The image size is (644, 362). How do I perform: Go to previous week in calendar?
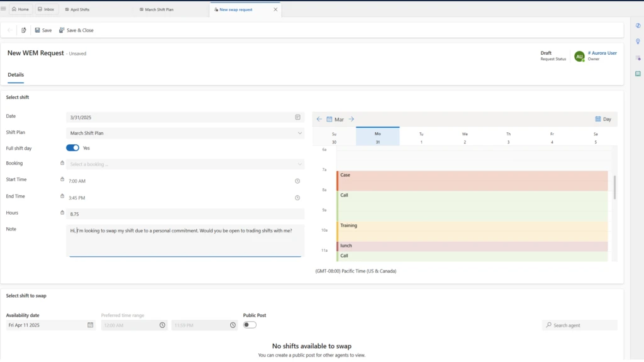(x=319, y=119)
